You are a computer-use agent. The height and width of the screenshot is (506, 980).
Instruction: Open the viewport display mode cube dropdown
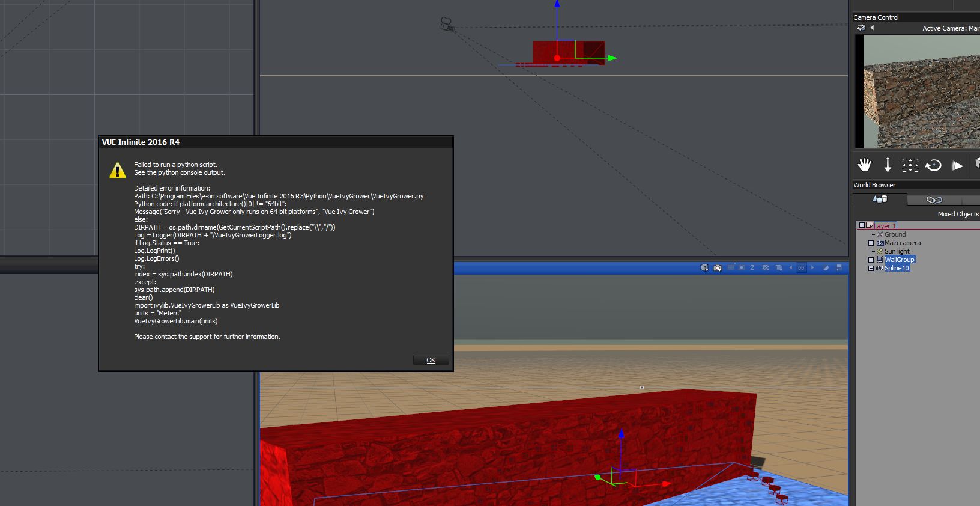point(704,267)
